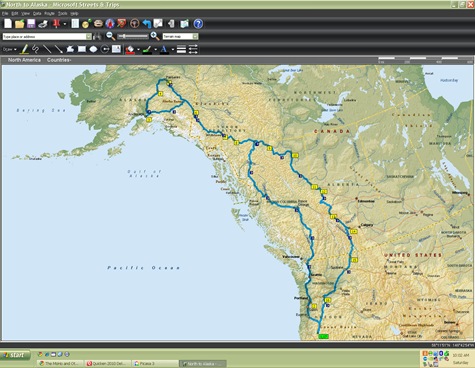Go back with the blue arrow

pyautogui.click(x=147, y=24)
